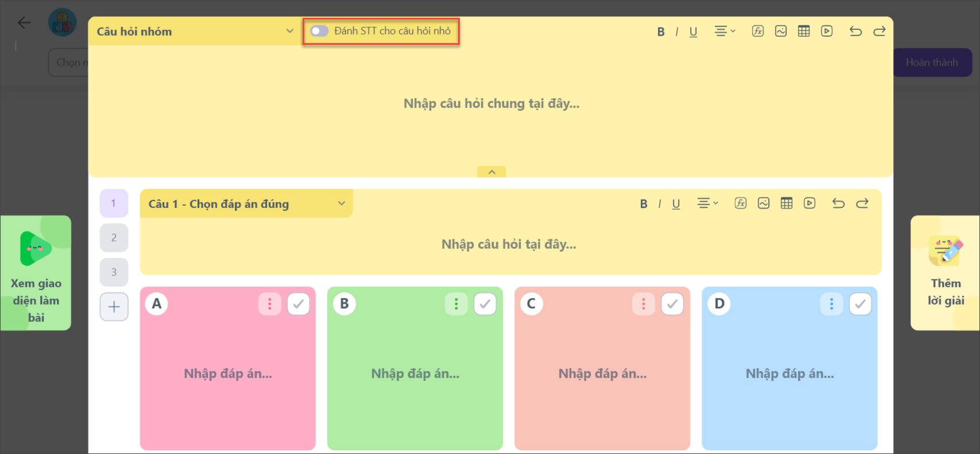Viewport: 980px width, 454px height.
Task: Click Xem giao diện làm bài
Action: 36,273
